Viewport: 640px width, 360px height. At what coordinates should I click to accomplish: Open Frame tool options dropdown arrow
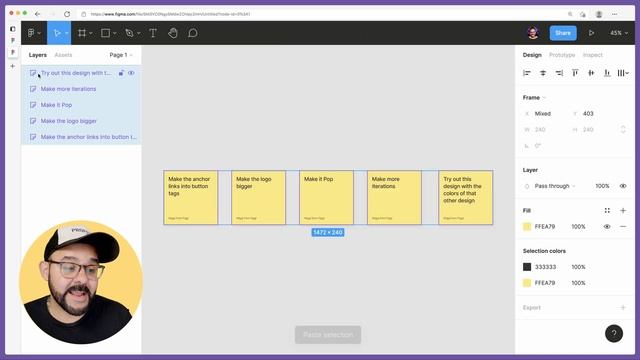[91, 33]
